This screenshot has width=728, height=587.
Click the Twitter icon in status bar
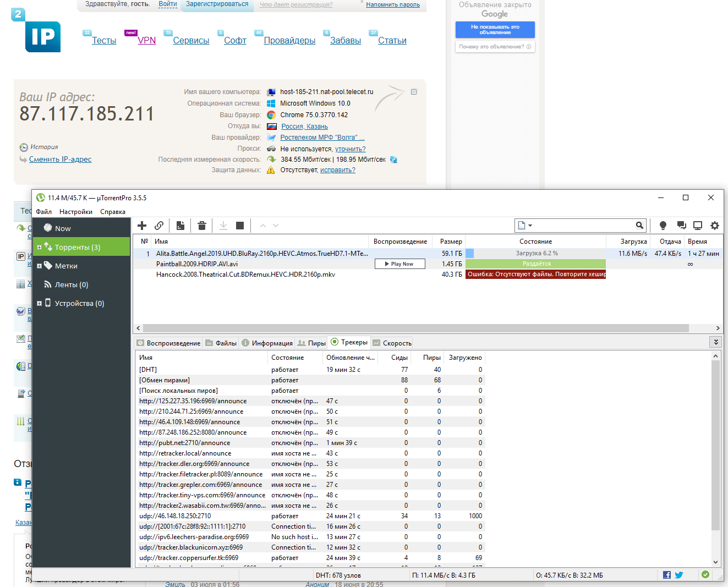(x=679, y=575)
